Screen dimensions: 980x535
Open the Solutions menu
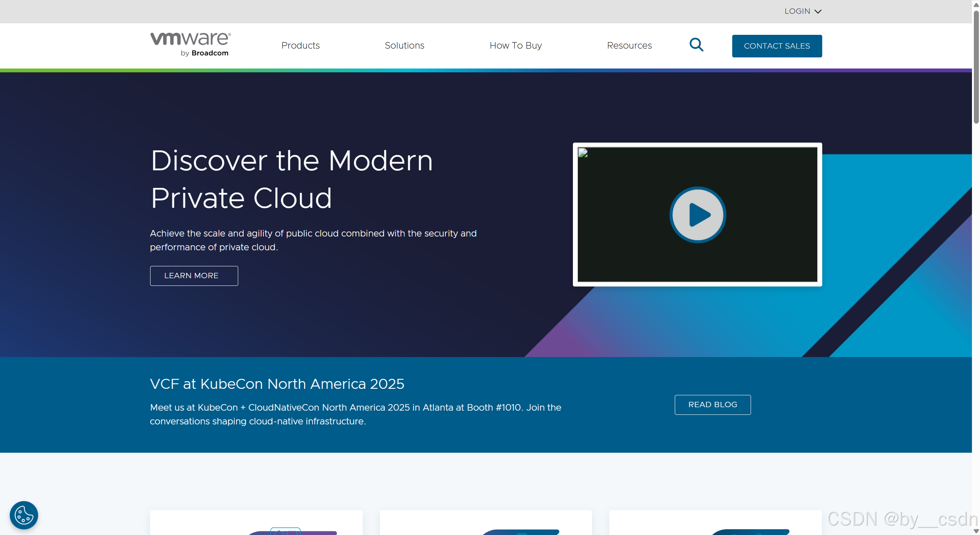point(404,46)
